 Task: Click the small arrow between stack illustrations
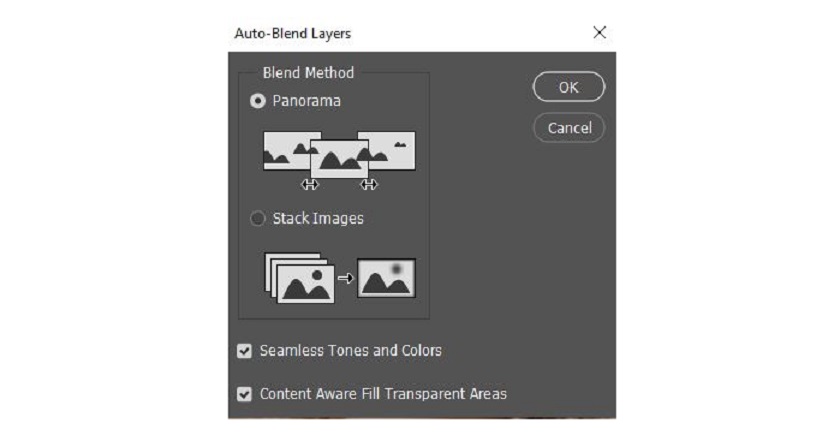(x=346, y=278)
